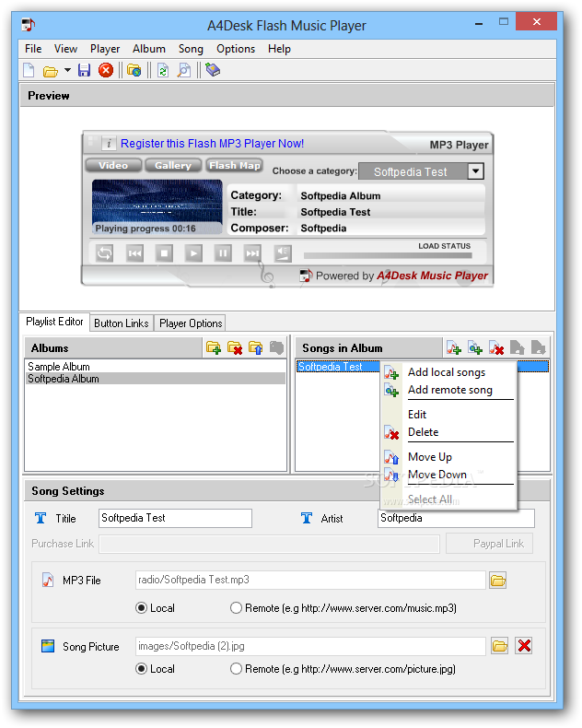The width and height of the screenshot is (582, 728).
Task: Click the greyed Move song down header icon
Action: coord(539,347)
